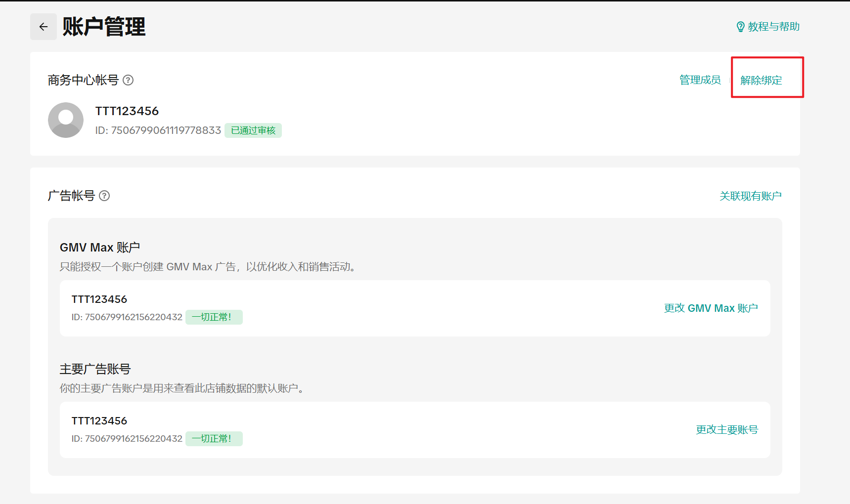Viewport: 850px width, 504px height.
Task: Open 管理成员 to manage members
Action: coord(700,80)
